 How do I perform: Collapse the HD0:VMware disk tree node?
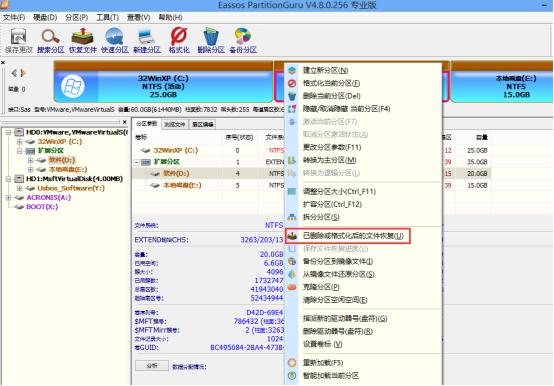pyautogui.click(x=8, y=132)
